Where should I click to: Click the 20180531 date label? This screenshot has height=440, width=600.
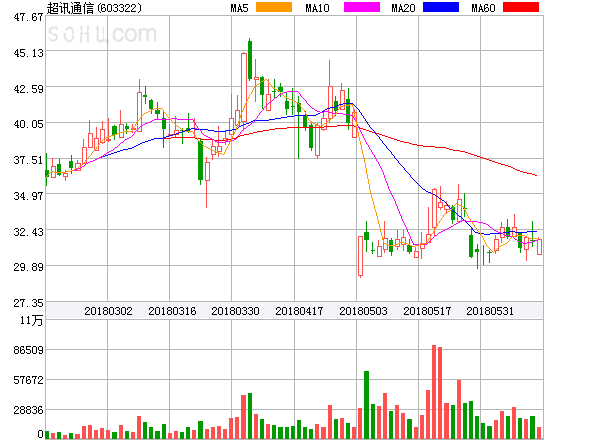[x=490, y=311]
